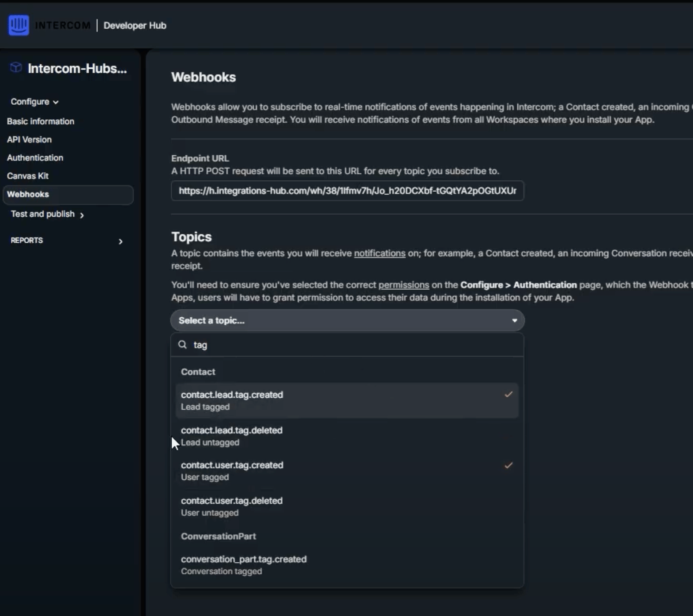693x616 pixels.
Task: Expand the REPORTS section arrow
Action: (x=120, y=241)
